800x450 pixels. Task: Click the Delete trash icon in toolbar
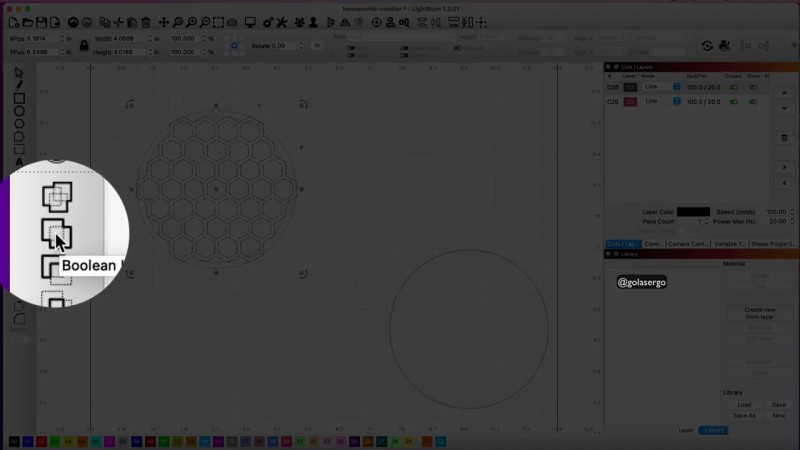(146, 22)
